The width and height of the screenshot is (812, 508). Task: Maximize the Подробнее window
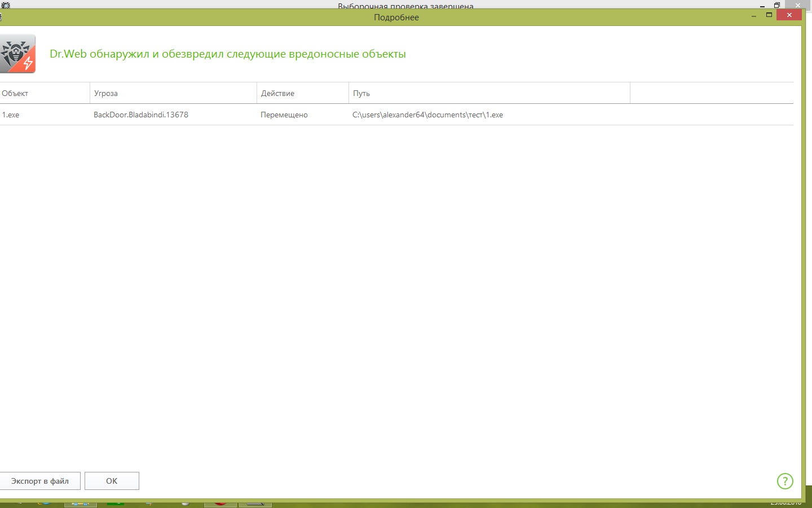click(769, 15)
